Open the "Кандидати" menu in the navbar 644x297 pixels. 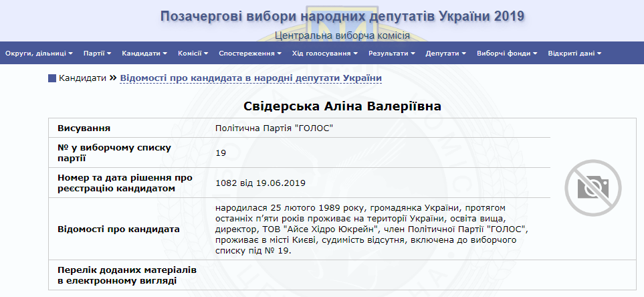click(144, 53)
